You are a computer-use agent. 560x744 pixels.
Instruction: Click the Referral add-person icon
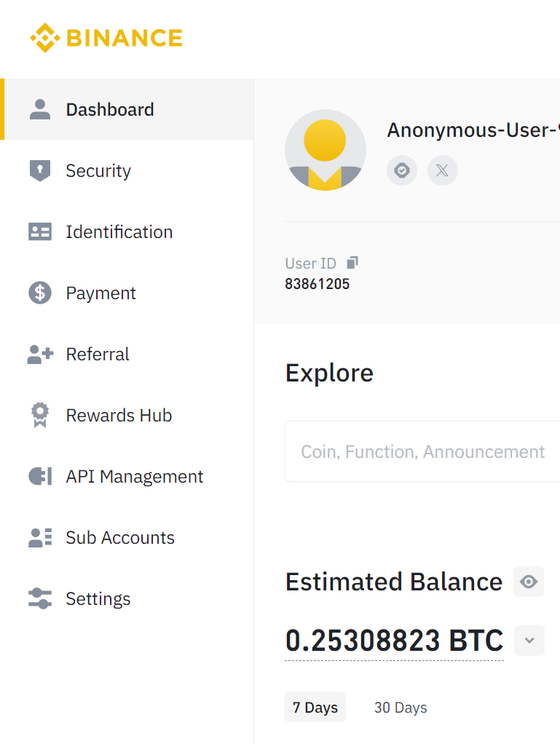[40, 354]
